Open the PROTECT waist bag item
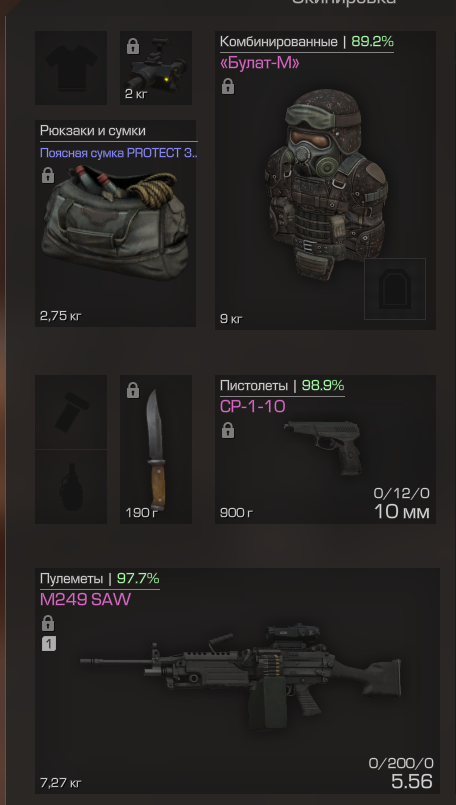This screenshot has height=805, width=456. pos(116,223)
